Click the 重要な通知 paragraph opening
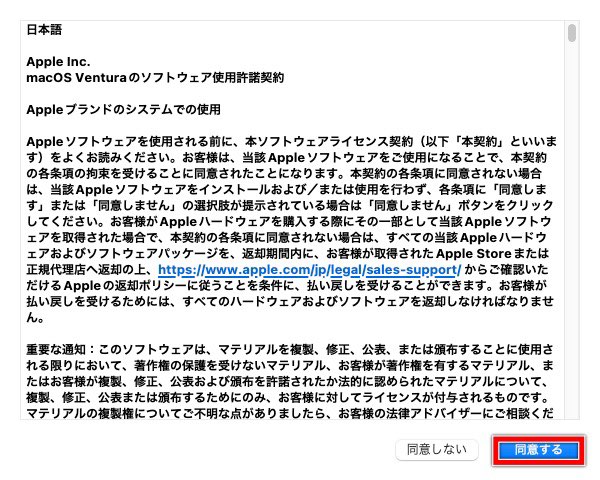Screen dimensions: 600x480 pyautogui.click(x=56, y=350)
